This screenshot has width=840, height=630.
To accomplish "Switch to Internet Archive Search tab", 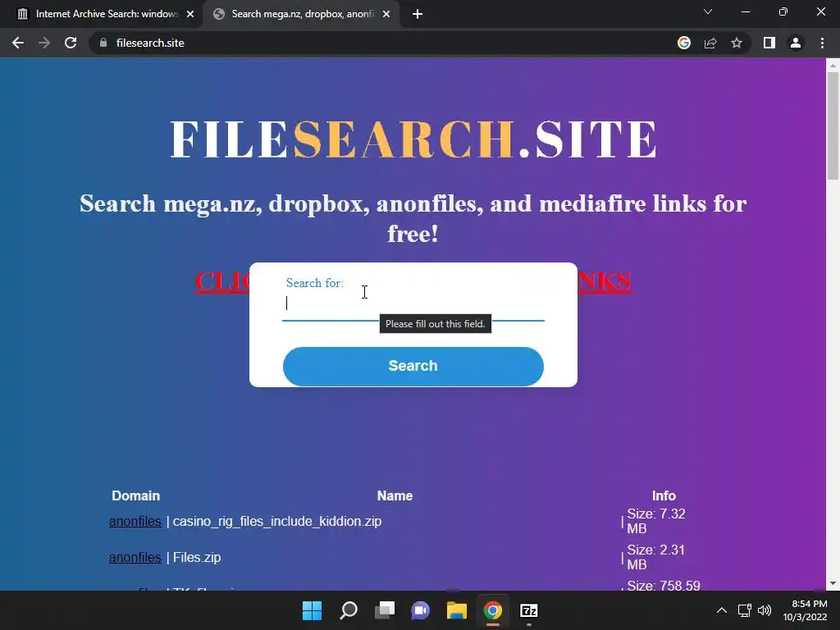I will [x=101, y=14].
